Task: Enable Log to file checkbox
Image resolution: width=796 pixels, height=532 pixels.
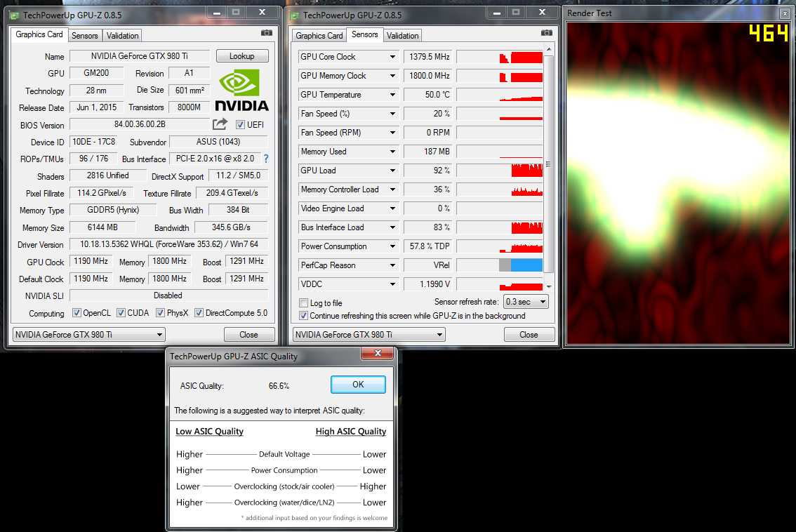Action: [303, 303]
